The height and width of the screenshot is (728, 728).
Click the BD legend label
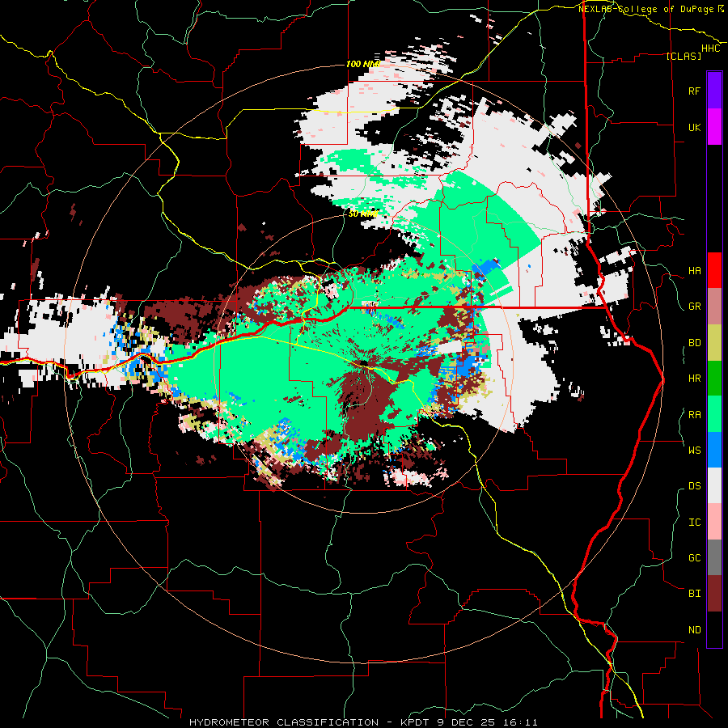[694, 343]
